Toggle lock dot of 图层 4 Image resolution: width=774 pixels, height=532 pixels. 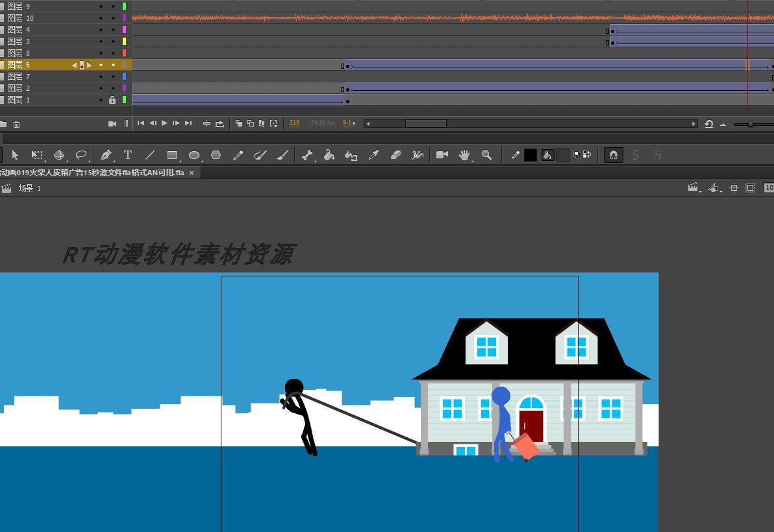(113, 30)
